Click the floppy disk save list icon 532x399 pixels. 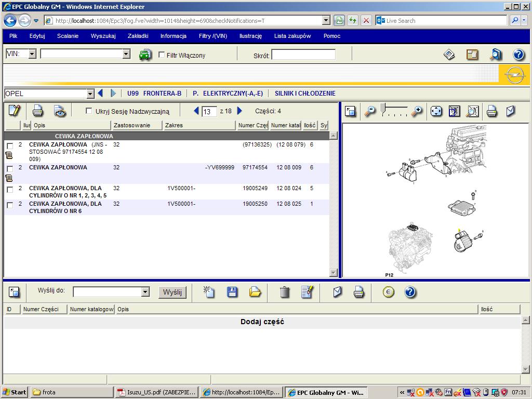[x=232, y=292]
